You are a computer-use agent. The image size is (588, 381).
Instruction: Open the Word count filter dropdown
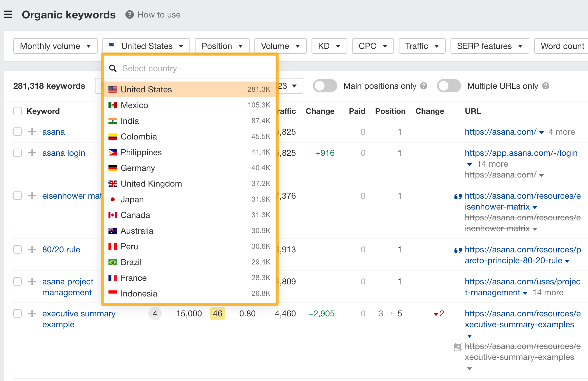pos(561,46)
